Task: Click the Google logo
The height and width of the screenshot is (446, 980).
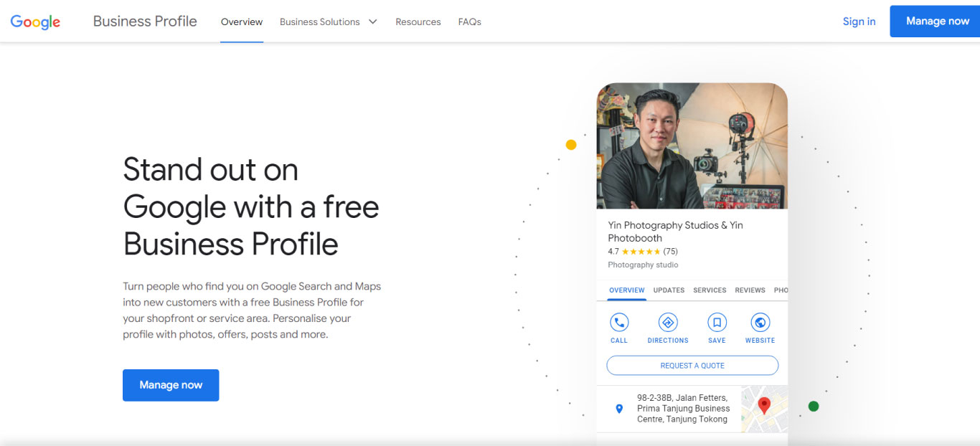Action: [x=35, y=22]
